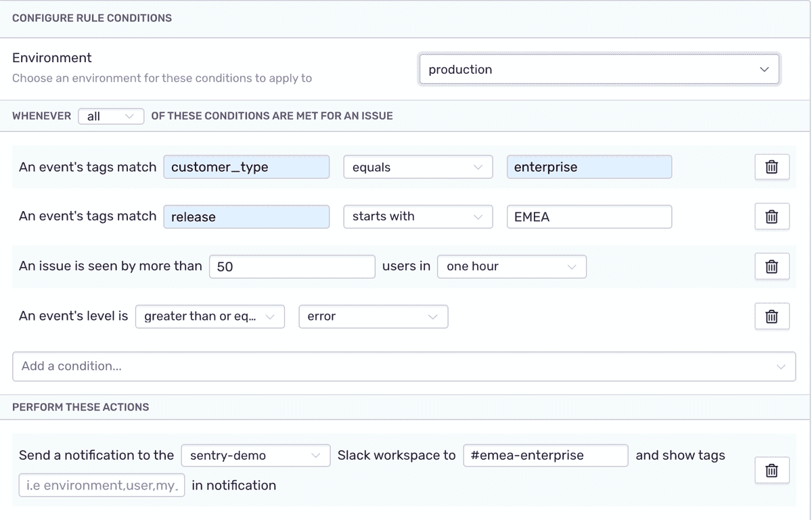Change the 'error' level dropdown

click(x=373, y=316)
